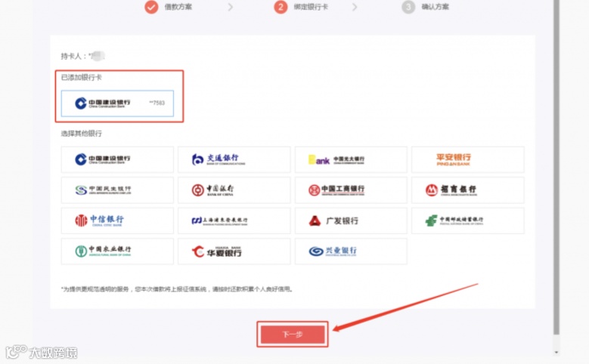Choose ICBC (中国工商银行)
The height and width of the screenshot is (364, 589).
point(351,190)
